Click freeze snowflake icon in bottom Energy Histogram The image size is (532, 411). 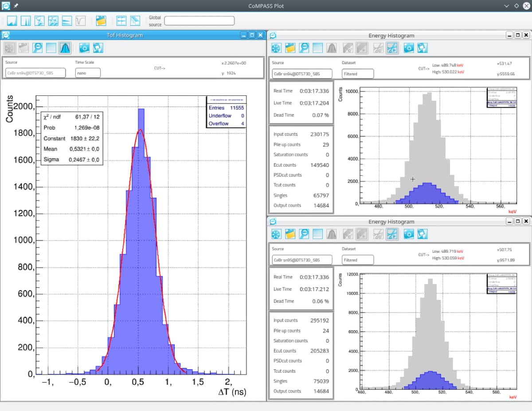(x=276, y=233)
